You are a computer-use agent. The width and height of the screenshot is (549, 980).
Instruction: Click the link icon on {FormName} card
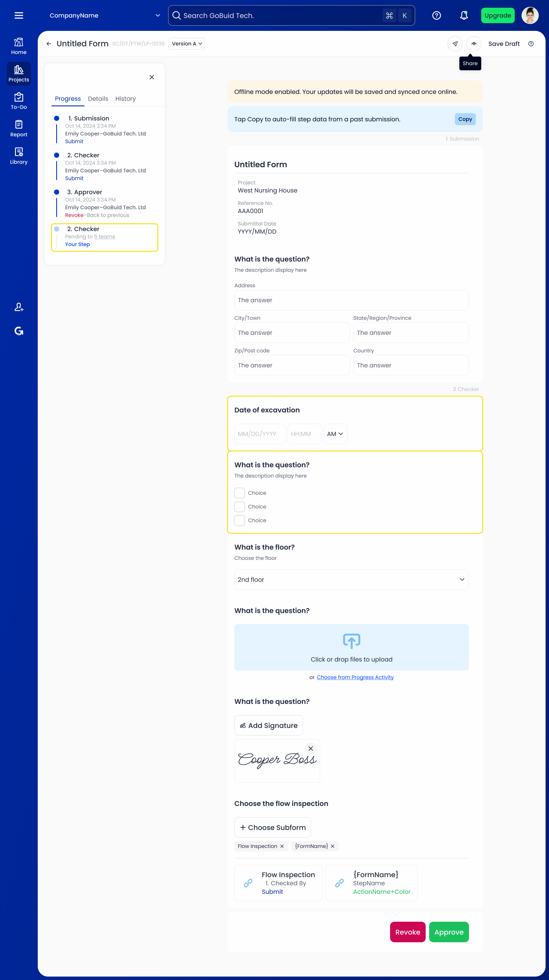[x=340, y=883]
